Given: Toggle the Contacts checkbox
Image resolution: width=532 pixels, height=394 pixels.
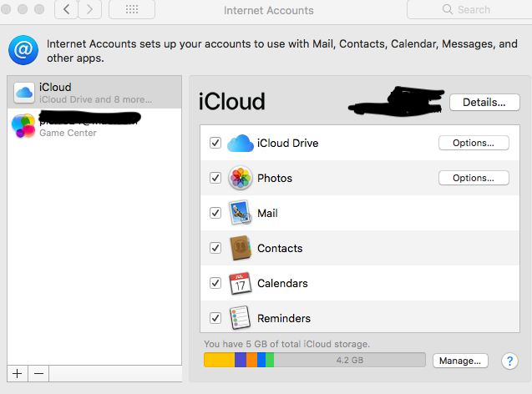Looking at the screenshot, I should [215, 248].
